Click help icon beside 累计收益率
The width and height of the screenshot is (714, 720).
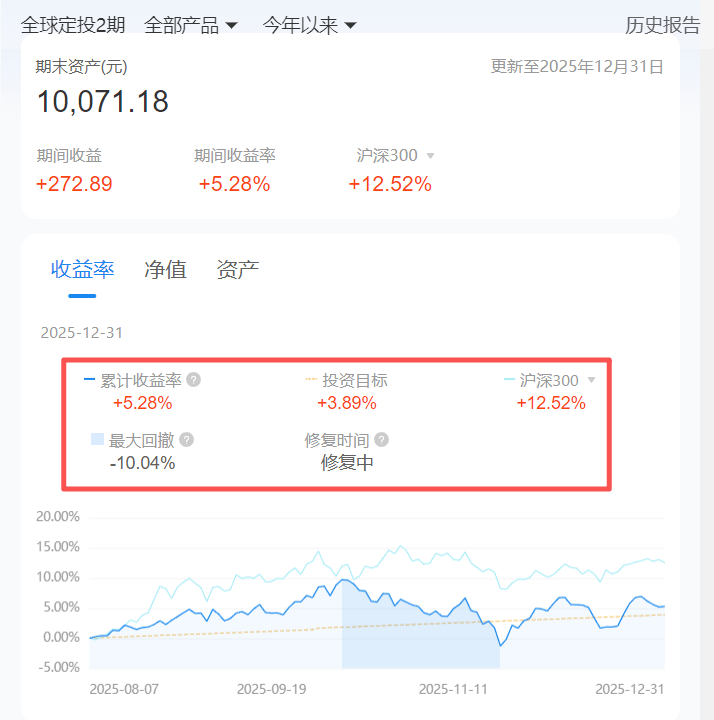(x=194, y=380)
